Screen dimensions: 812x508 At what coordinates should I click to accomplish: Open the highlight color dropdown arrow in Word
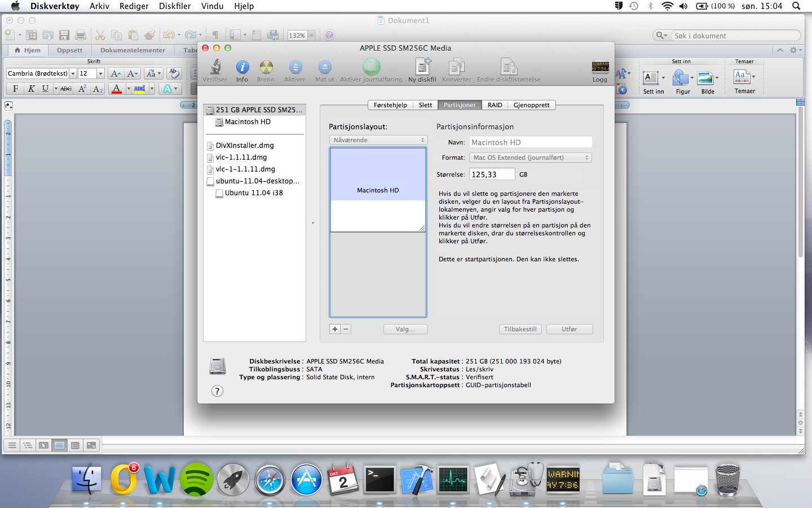click(x=152, y=89)
